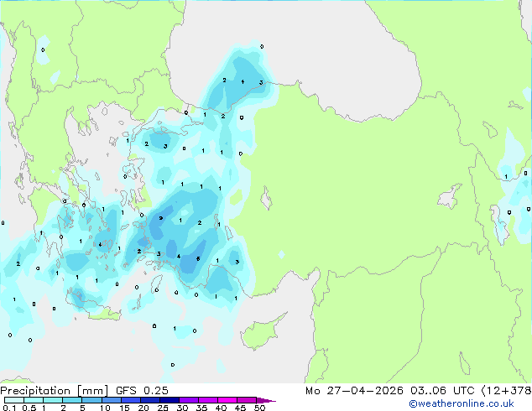532x411 pixels.
Task: Click the '(12+378' forecast run text
Action: coord(506,391)
